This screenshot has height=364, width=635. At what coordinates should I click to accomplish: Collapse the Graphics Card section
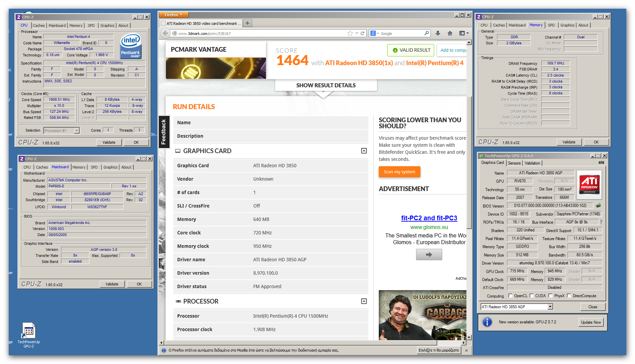(364, 151)
